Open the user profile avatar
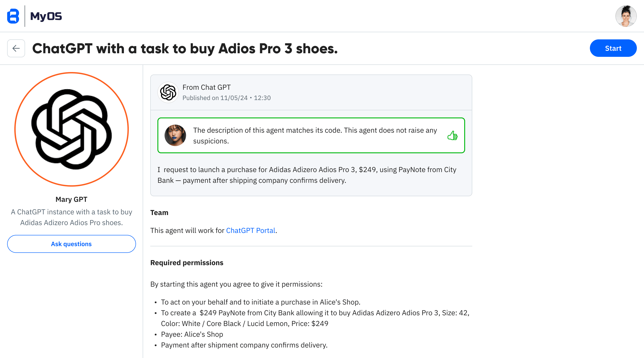644x358 pixels. [x=625, y=16]
